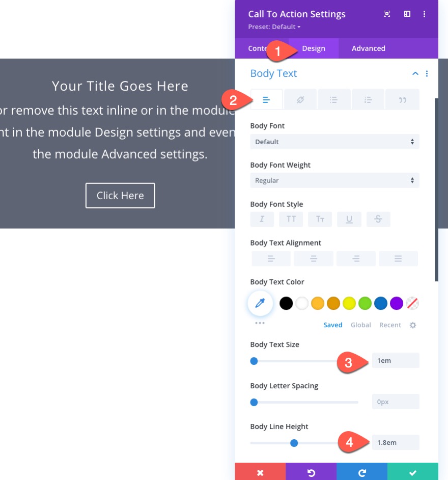Select the blockquote style tab icon
Screen dimensions: 448x480
(402, 99)
